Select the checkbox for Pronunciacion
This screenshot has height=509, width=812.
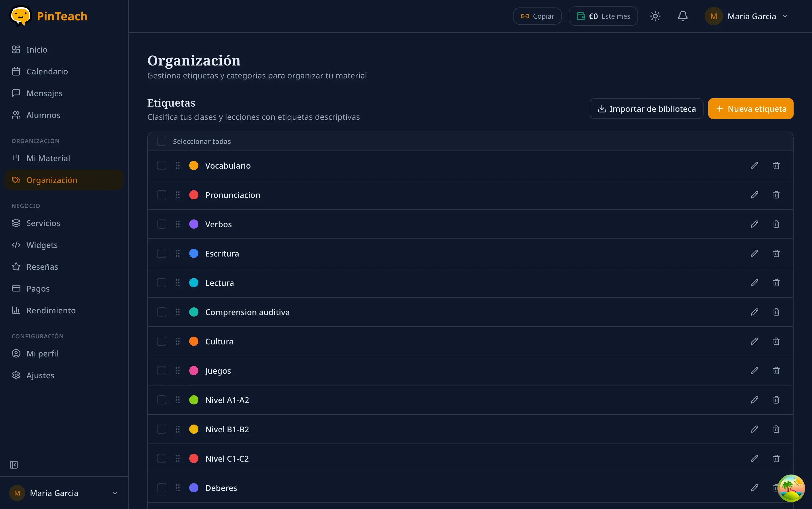161,194
